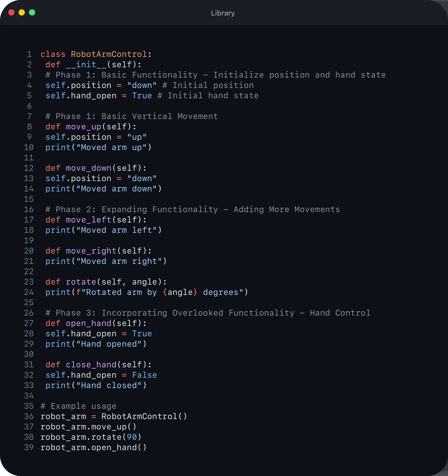Click the move_up function definition name
This screenshot has height=476, width=448.
click(x=83, y=127)
